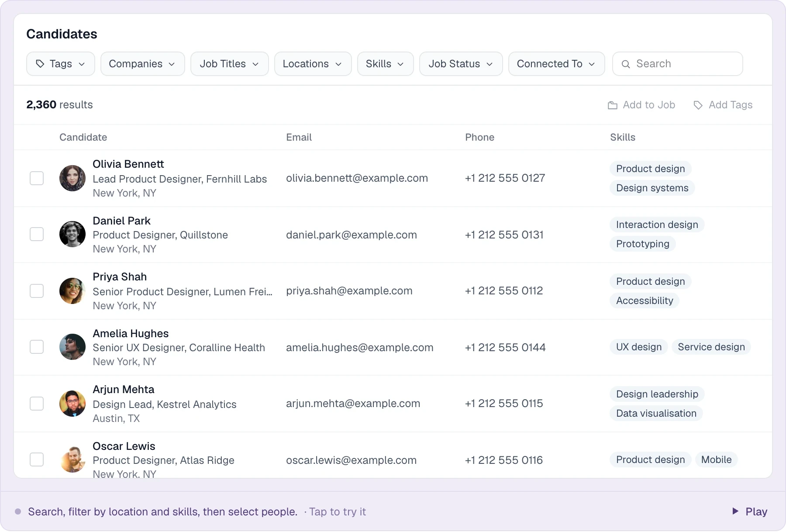Open Priya Shah's avatar photo
This screenshot has width=786, height=532.
coord(72,291)
